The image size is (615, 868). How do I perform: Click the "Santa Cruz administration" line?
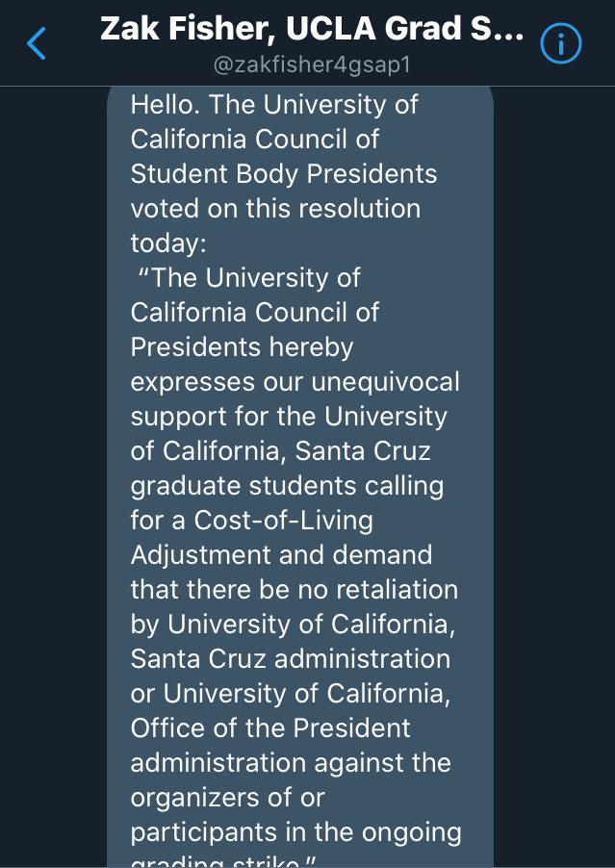click(x=290, y=659)
